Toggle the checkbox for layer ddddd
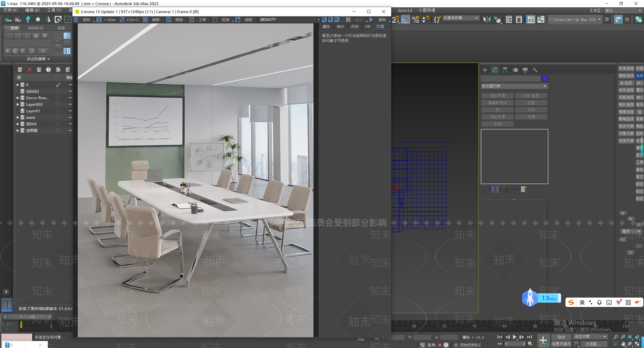 (58, 91)
